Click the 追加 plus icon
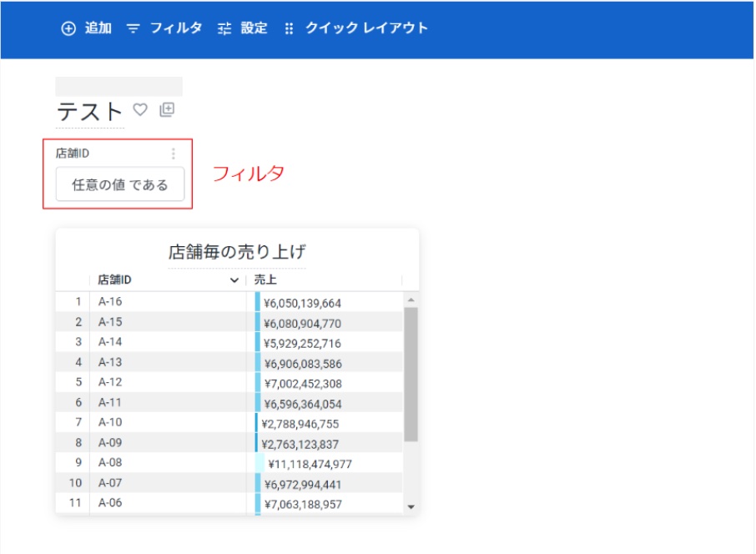Screen dimensions: 756x554 tap(68, 28)
